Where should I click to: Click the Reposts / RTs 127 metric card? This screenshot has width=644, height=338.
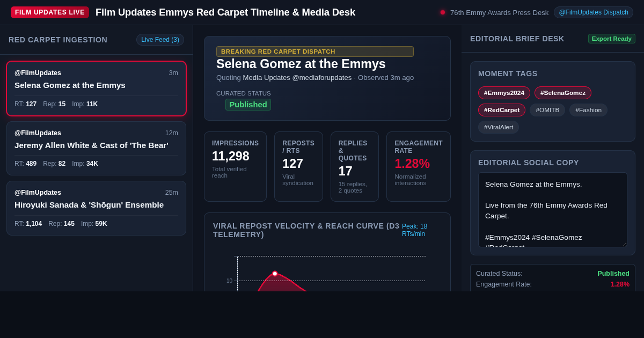[x=298, y=166]
